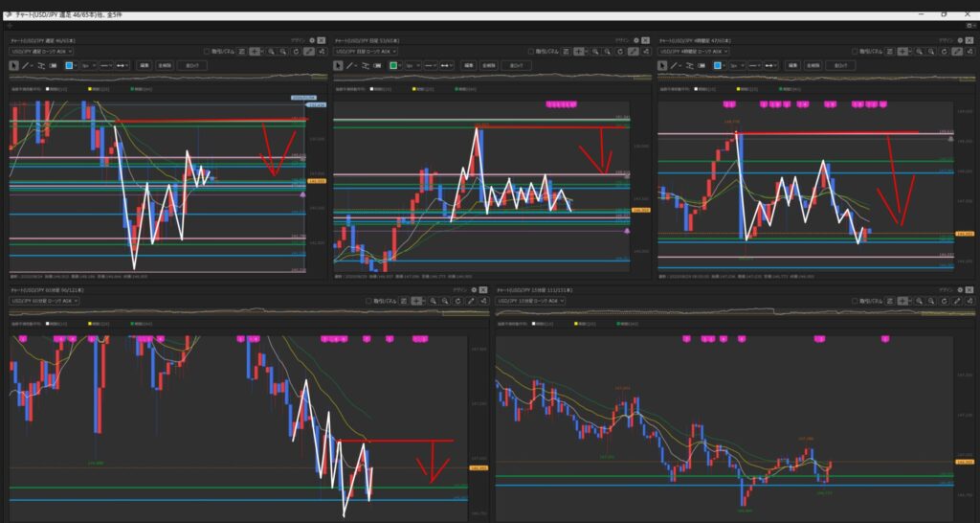The width and height of the screenshot is (980, 523).
Task: Zoom in on the weekly chart
Action: 271,52
